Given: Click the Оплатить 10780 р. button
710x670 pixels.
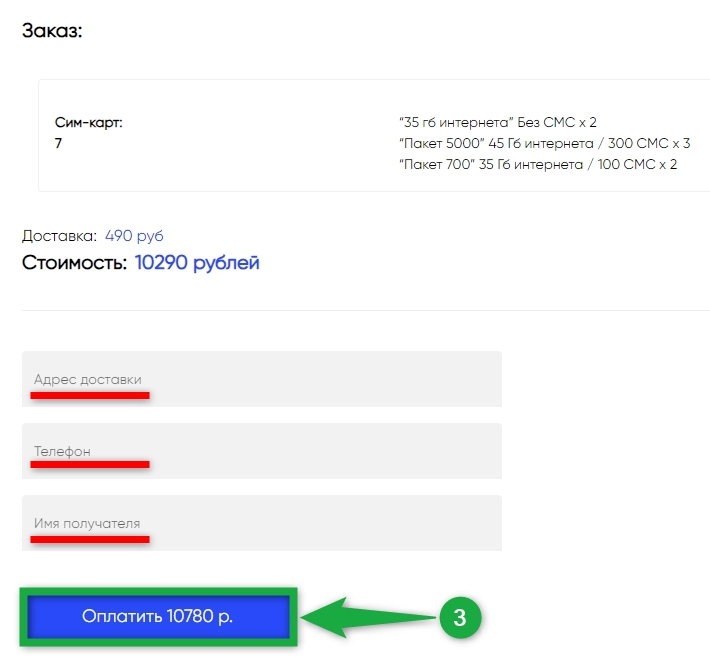Looking at the screenshot, I should click(158, 617).
